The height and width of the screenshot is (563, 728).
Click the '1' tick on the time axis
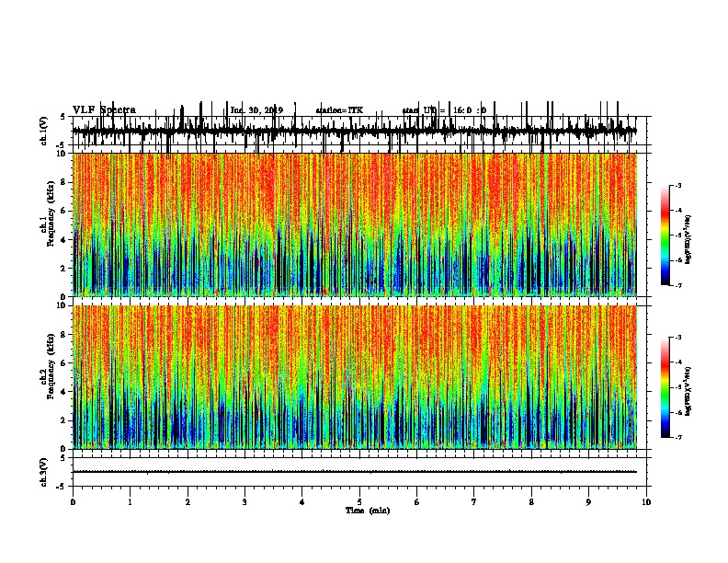pyautogui.click(x=131, y=502)
